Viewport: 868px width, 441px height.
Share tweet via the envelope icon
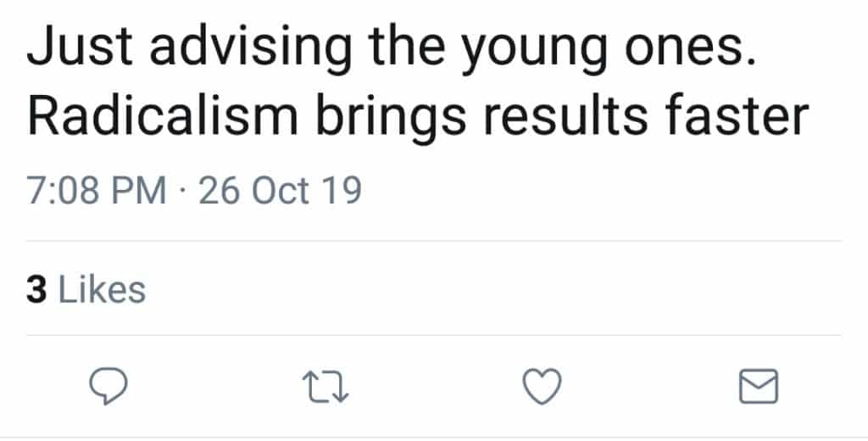point(758,388)
